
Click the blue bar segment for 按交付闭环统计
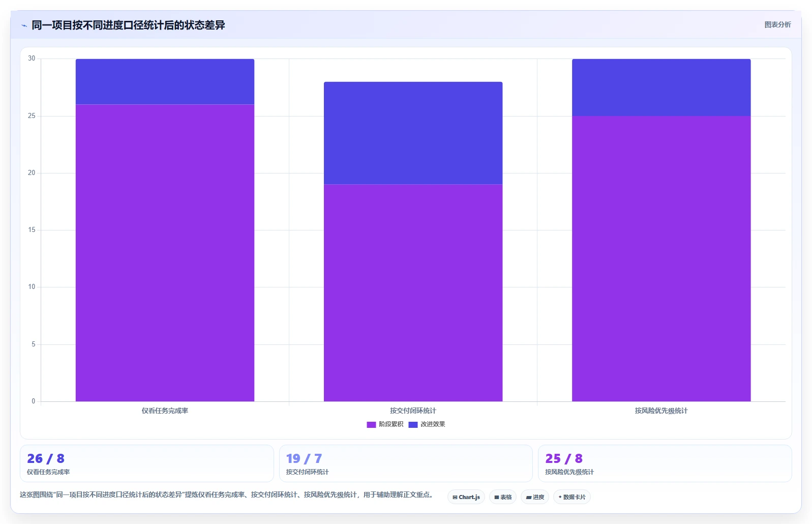coord(413,133)
